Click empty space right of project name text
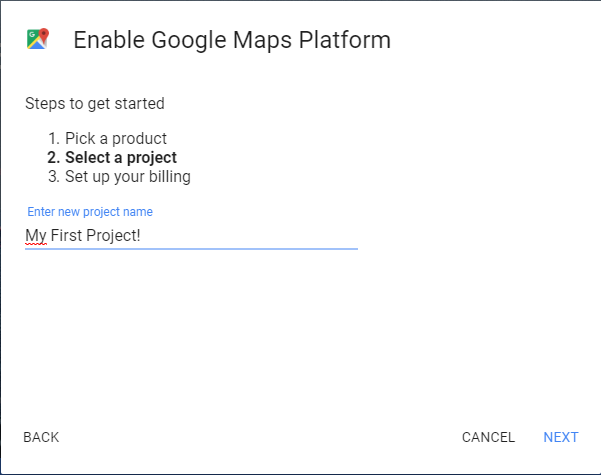The width and height of the screenshot is (601, 475). pos(249,235)
